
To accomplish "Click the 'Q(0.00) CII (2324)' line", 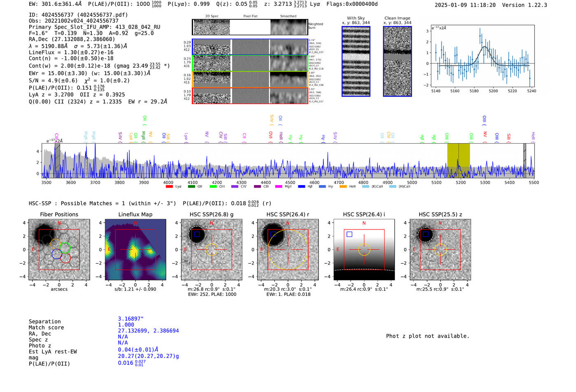I will point(98,102).
